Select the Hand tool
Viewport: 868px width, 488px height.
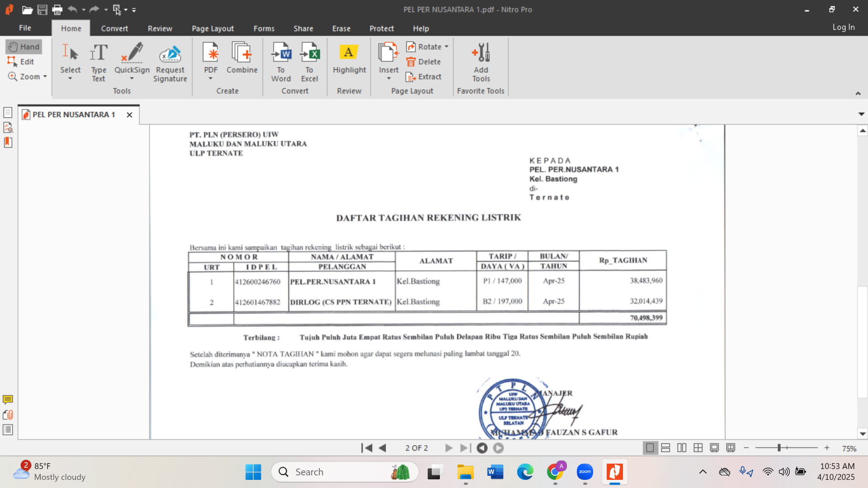tap(24, 47)
